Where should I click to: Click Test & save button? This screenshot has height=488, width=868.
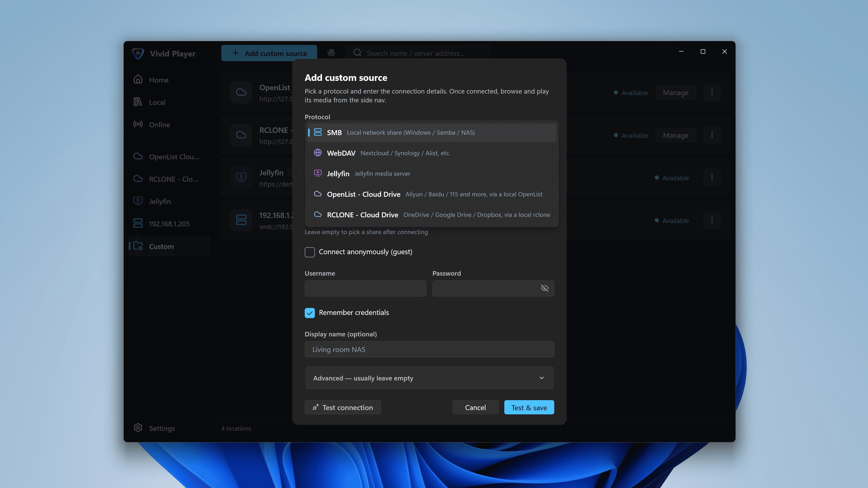(x=529, y=407)
